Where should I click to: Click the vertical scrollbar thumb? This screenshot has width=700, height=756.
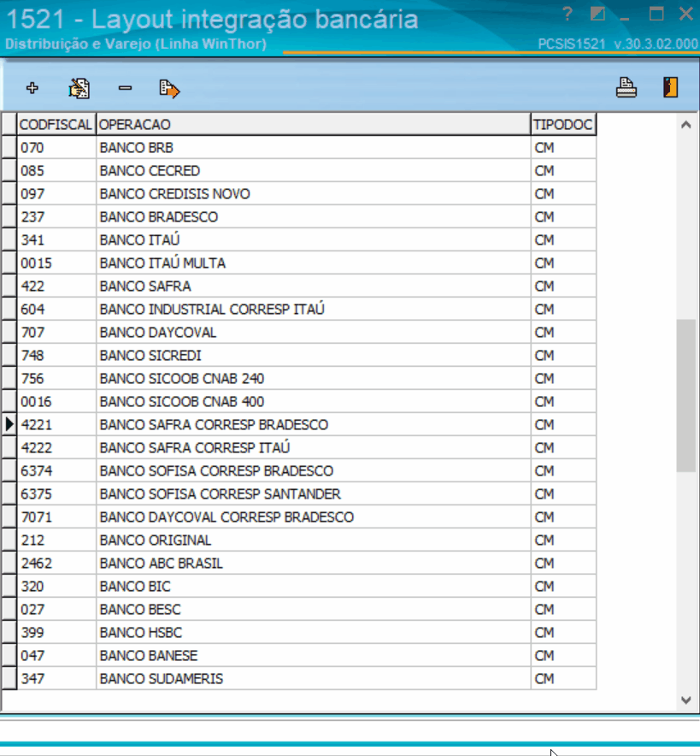click(x=686, y=395)
